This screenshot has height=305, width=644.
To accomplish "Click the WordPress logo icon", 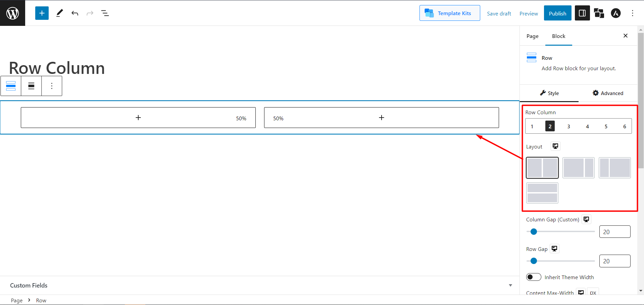I will [x=12, y=13].
